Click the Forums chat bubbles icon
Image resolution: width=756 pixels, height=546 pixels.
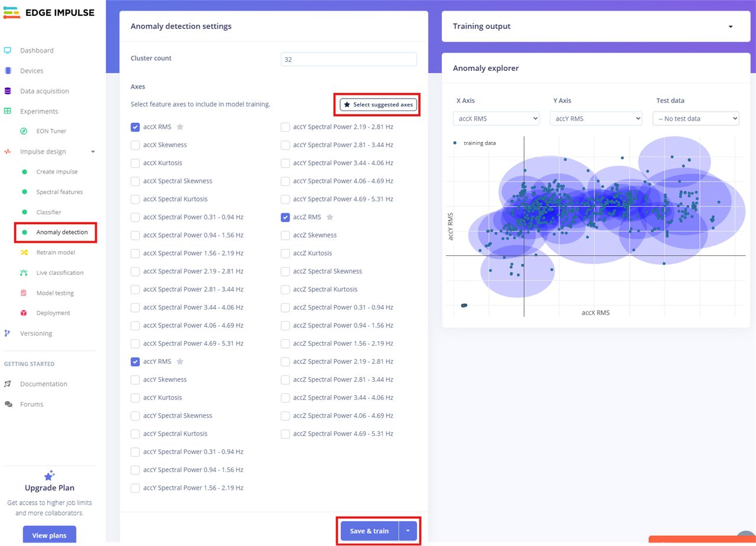8,404
